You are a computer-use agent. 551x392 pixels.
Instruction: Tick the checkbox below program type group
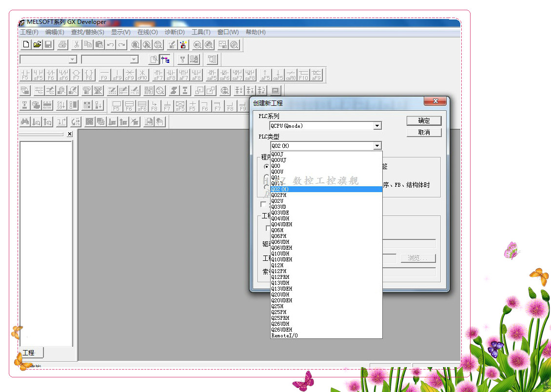click(263, 204)
